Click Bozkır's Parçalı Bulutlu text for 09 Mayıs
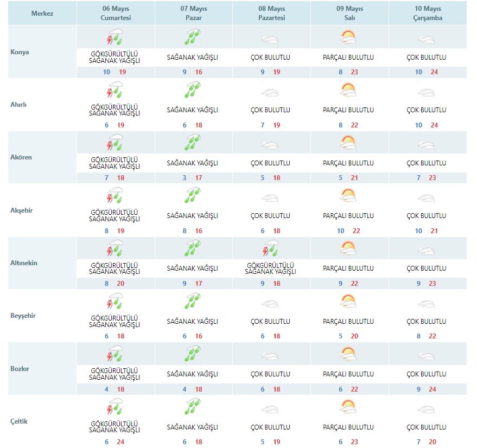 [x=348, y=374]
